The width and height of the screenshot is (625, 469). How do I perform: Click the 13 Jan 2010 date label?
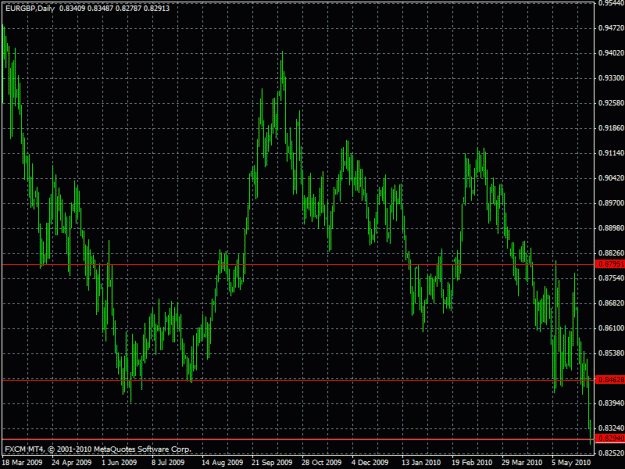[422, 462]
